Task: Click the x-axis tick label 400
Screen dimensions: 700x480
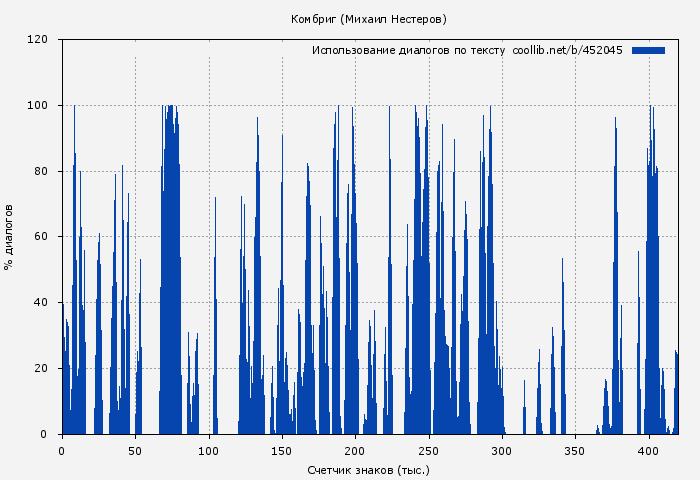Action: pyautogui.click(x=649, y=451)
